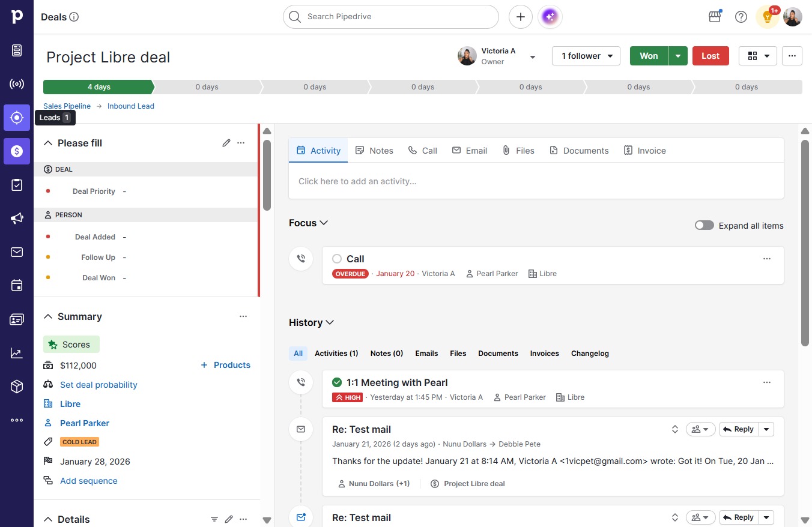Open the Deals dollar icon in sidebar
This screenshot has height=527, width=812.
tap(17, 151)
